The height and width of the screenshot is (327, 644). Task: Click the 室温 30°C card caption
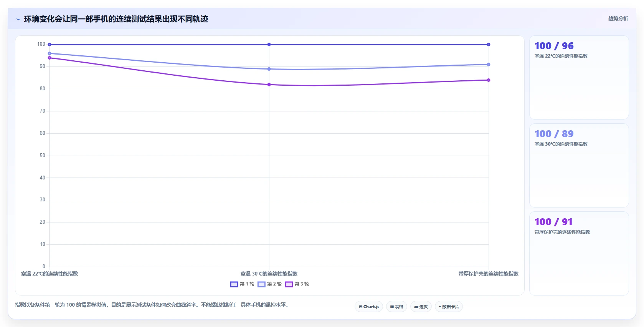[x=561, y=144]
